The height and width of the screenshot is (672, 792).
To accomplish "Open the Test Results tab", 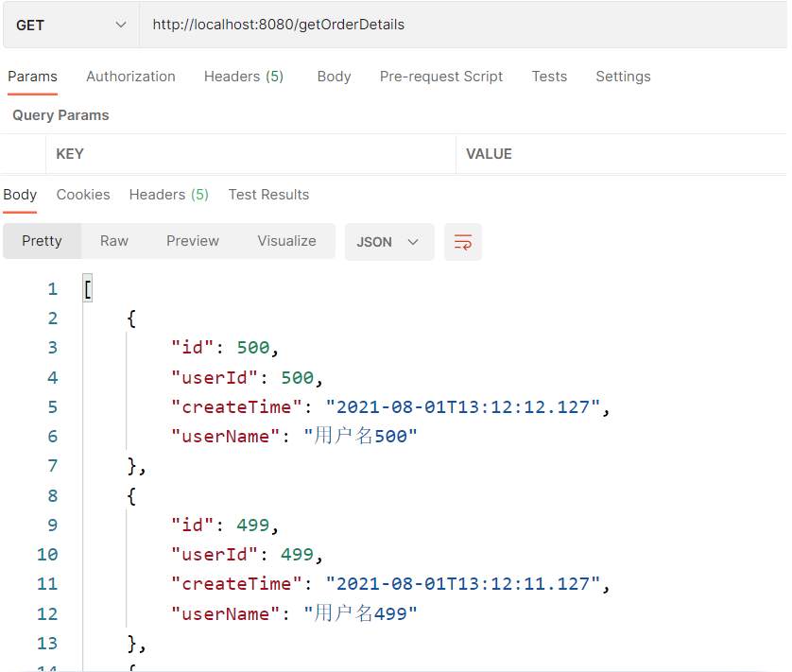I will 268,195.
